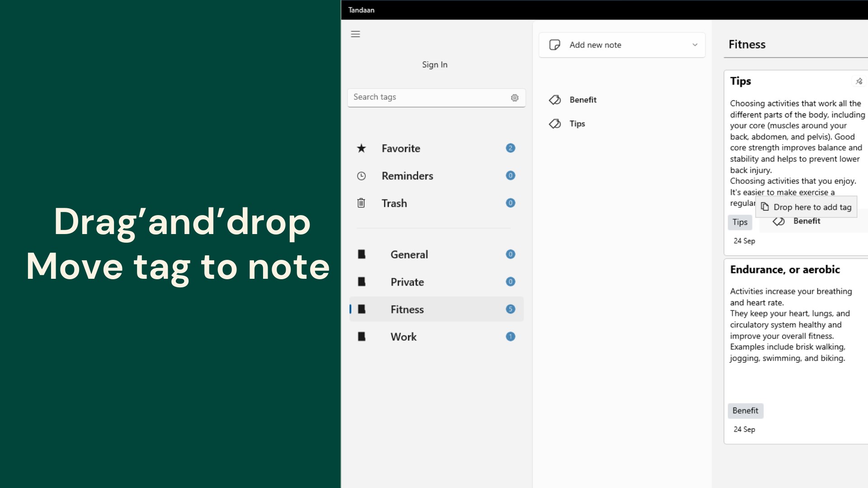868x488 pixels.
Task: Click the Favorite star icon
Action: (x=361, y=148)
